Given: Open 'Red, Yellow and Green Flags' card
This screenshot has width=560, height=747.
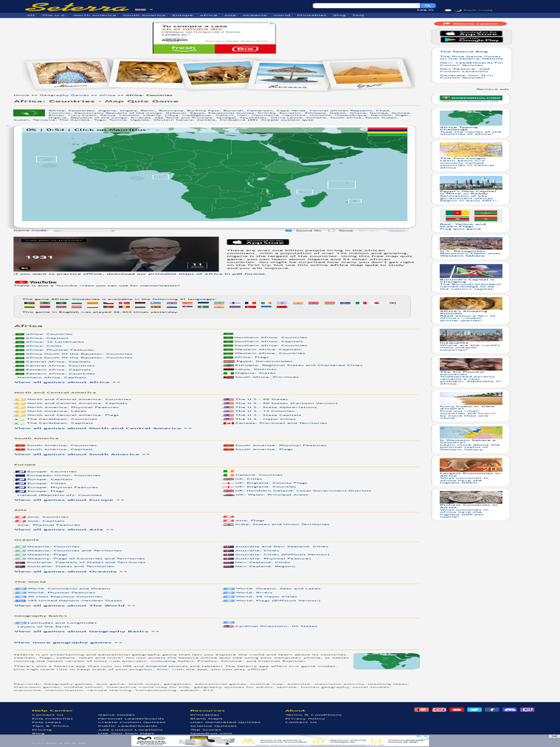Looking at the screenshot, I should (470, 219).
